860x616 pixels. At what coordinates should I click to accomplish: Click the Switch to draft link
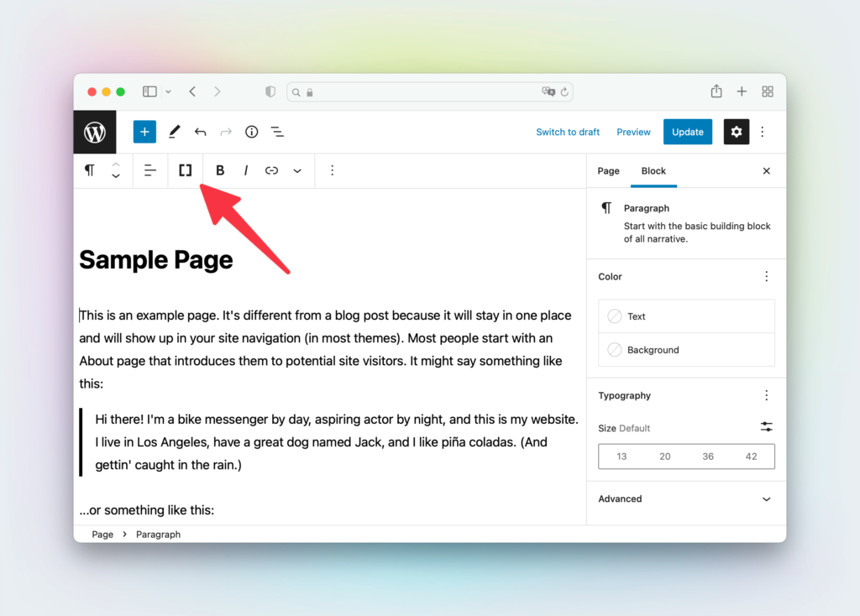click(568, 132)
